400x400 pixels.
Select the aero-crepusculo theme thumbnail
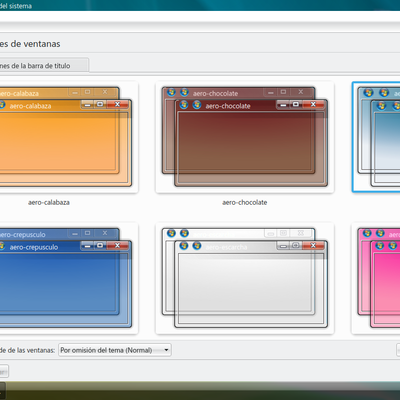tap(68, 278)
